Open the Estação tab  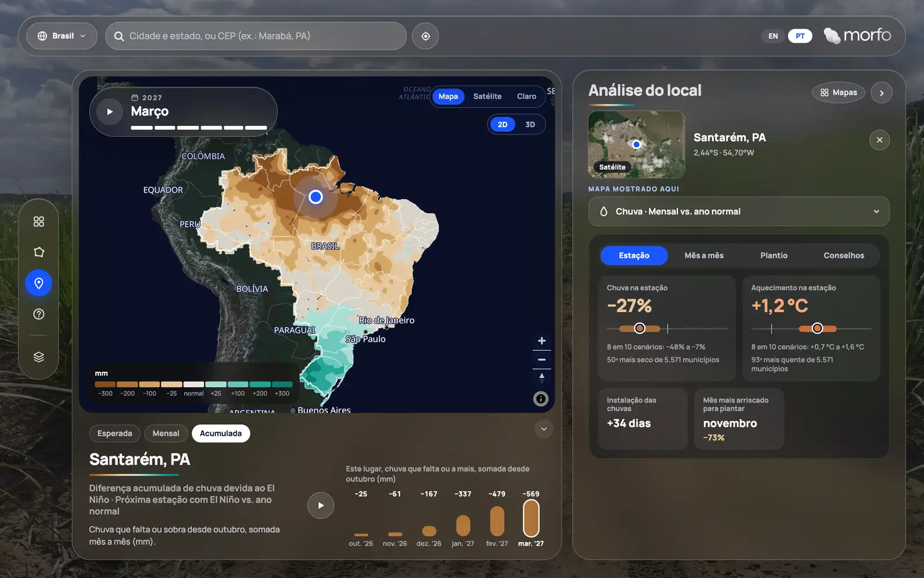pyautogui.click(x=634, y=255)
